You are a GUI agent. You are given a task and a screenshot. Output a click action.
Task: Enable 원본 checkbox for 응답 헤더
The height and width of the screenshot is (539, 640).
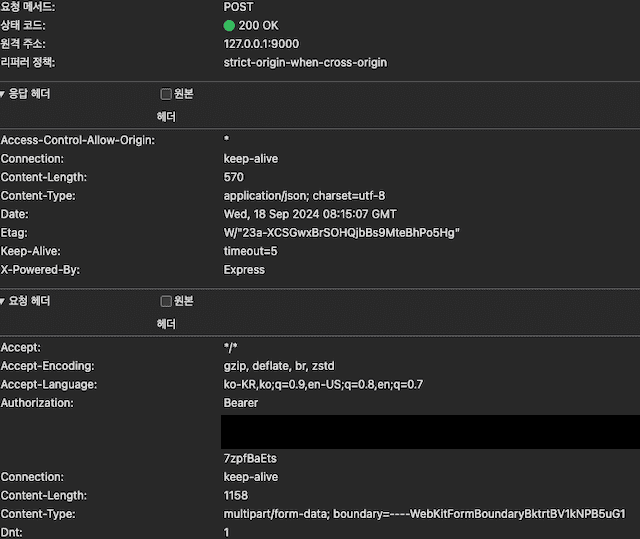pos(166,94)
